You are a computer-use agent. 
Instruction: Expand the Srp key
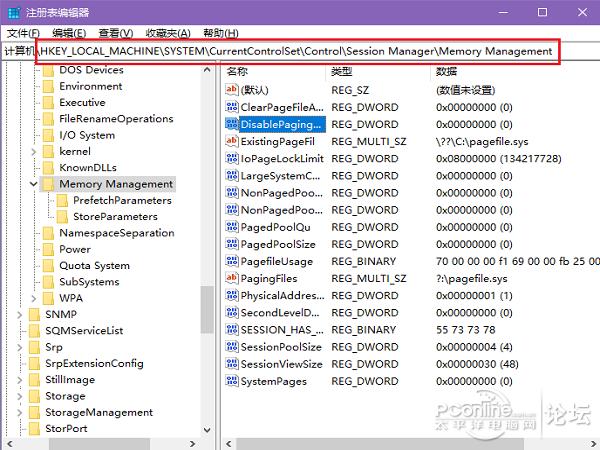[x=20, y=347]
